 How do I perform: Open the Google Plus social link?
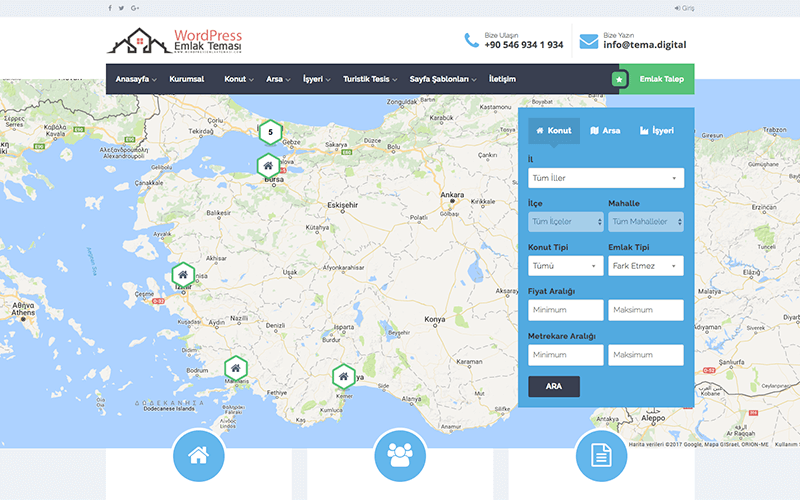pos(135,8)
